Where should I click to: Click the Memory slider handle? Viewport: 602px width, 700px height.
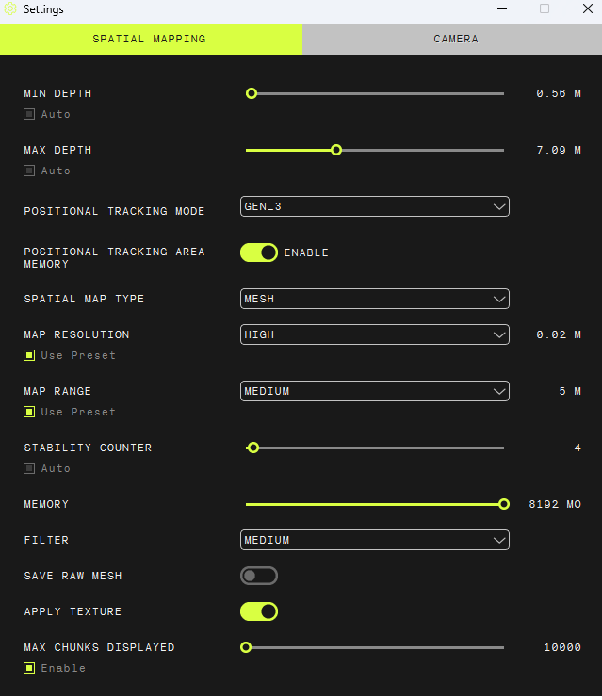coord(504,504)
